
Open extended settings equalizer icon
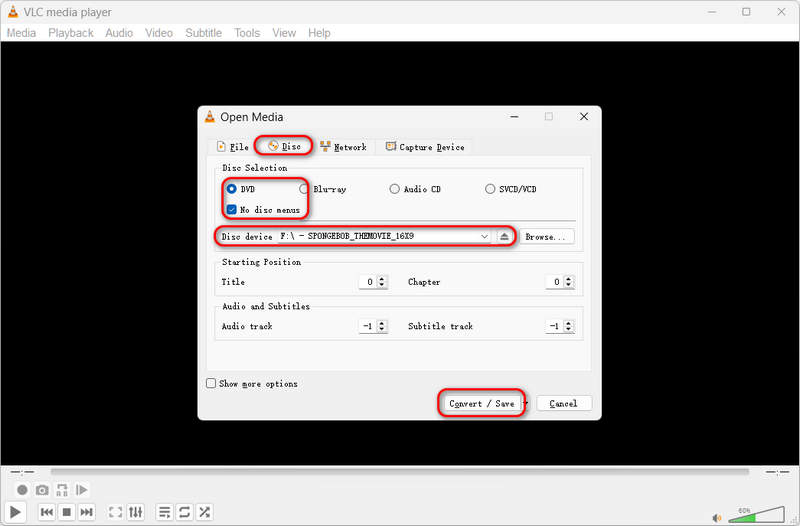136,512
